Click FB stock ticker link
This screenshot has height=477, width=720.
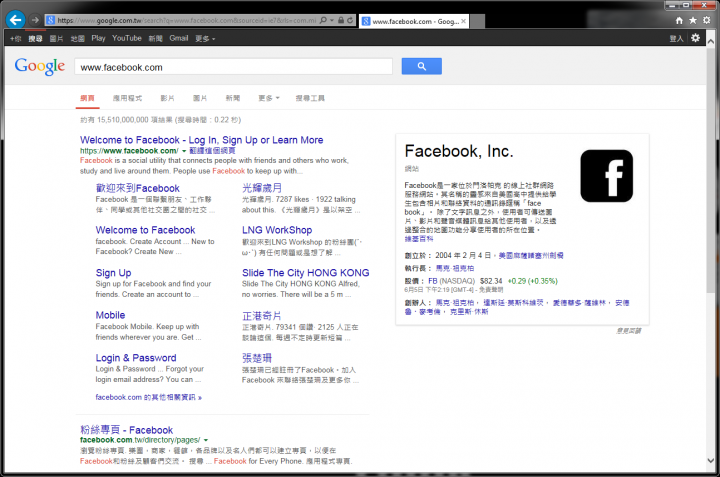coord(433,281)
